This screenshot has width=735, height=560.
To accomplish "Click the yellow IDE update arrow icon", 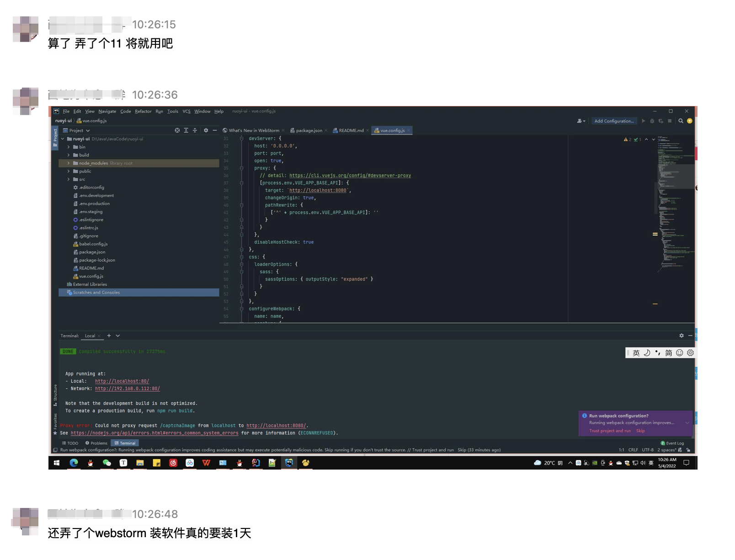I will point(690,121).
